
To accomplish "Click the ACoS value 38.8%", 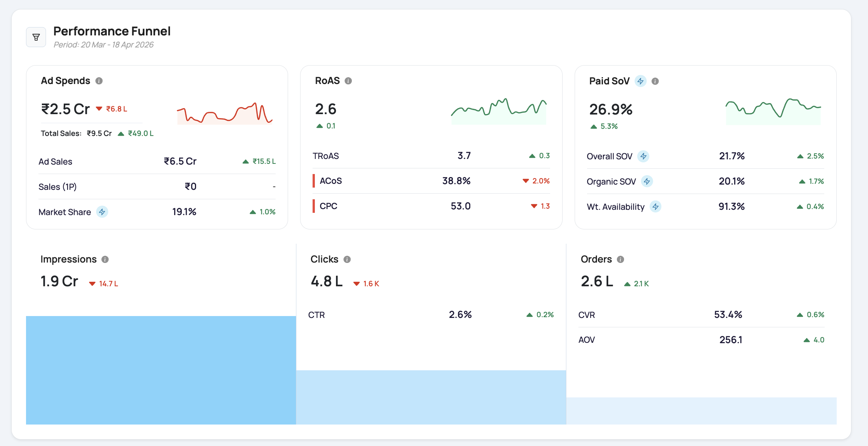I will 457,181.
